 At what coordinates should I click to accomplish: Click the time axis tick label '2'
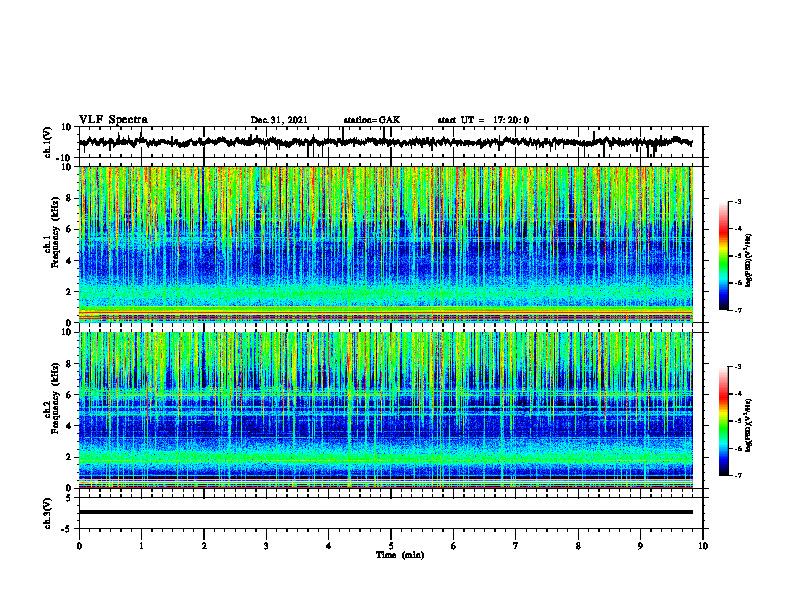(204, 546)
